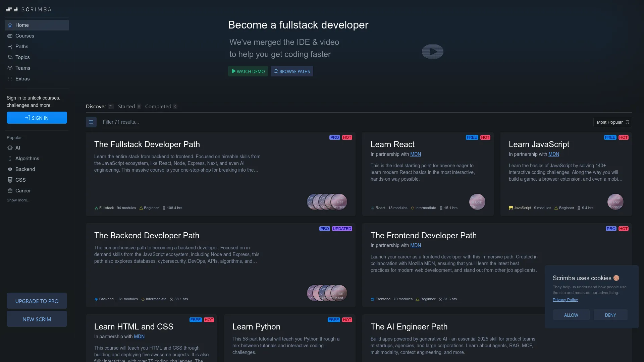The height and width of the screenshot is (362, 644).
Task: Click HOT badge on Learn Python
Action: 347,320
